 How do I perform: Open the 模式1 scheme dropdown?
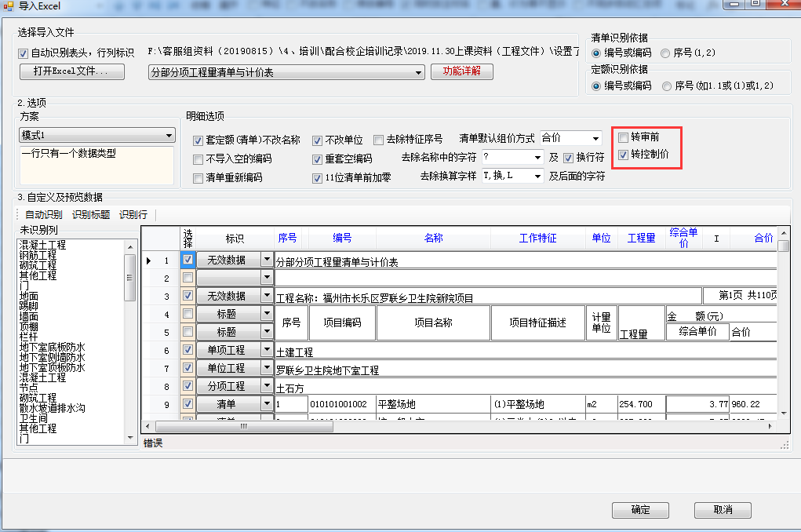(169, 136)
